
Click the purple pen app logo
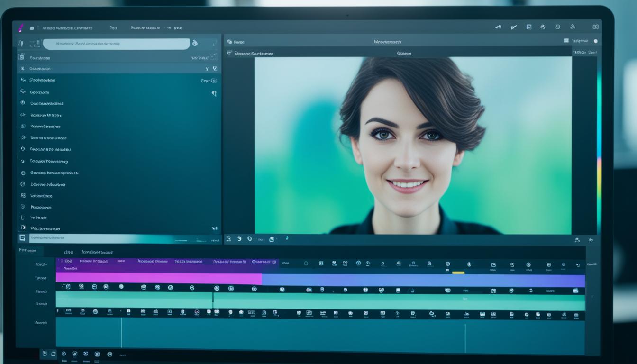coord(20,27)
